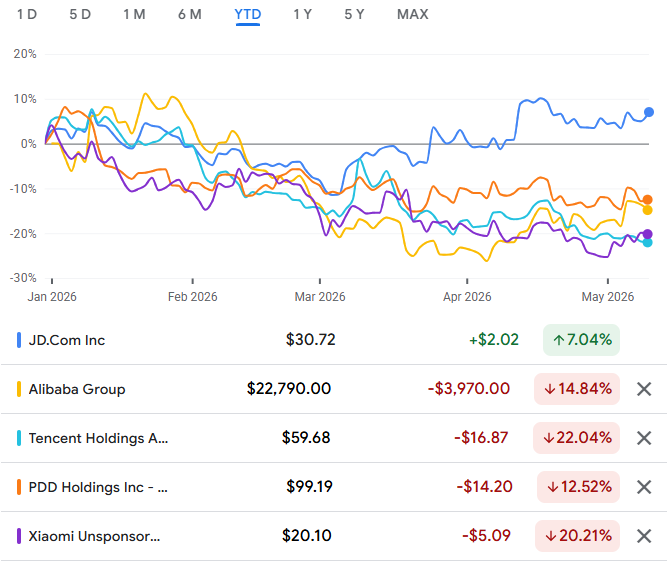
Task: Click the -$16.87 change value
Action: click(x=481, y=438)
